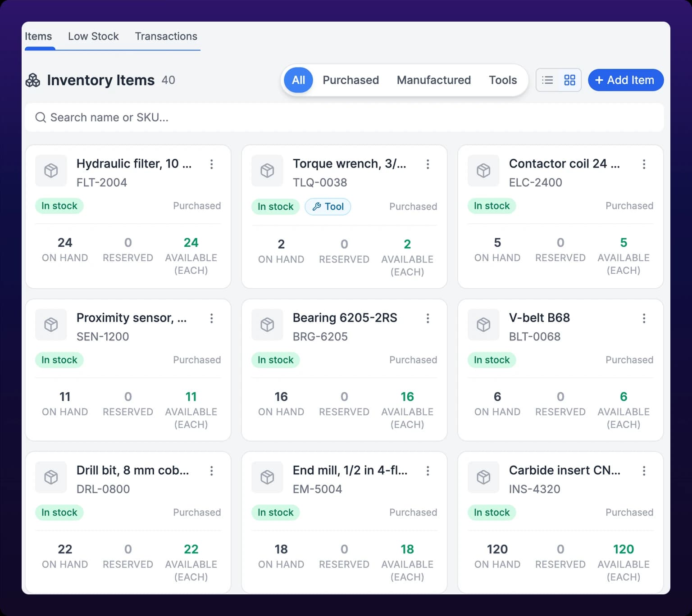692x616 pixels.
Task: Focus the Search name or SKU field
Action: pos(344,118)
